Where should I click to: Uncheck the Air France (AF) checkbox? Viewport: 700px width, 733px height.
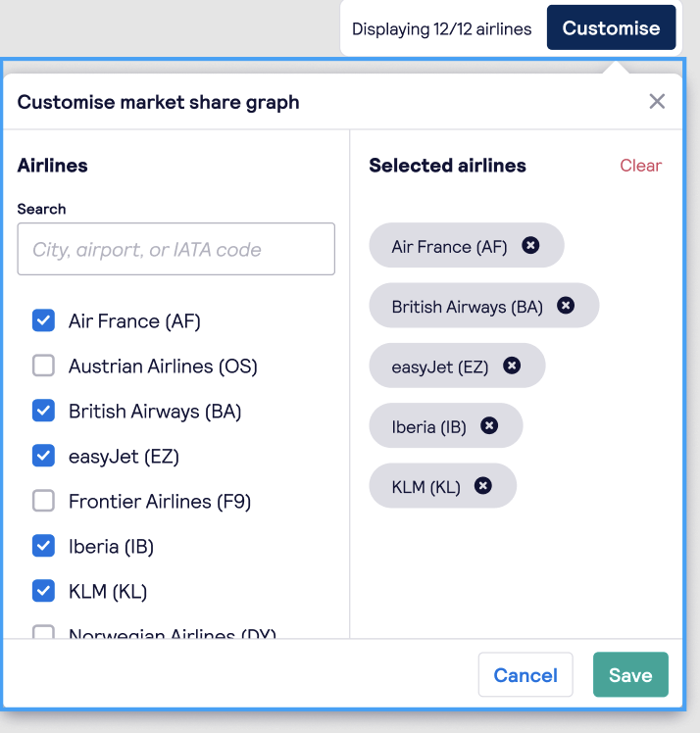(x=43, y=320)
